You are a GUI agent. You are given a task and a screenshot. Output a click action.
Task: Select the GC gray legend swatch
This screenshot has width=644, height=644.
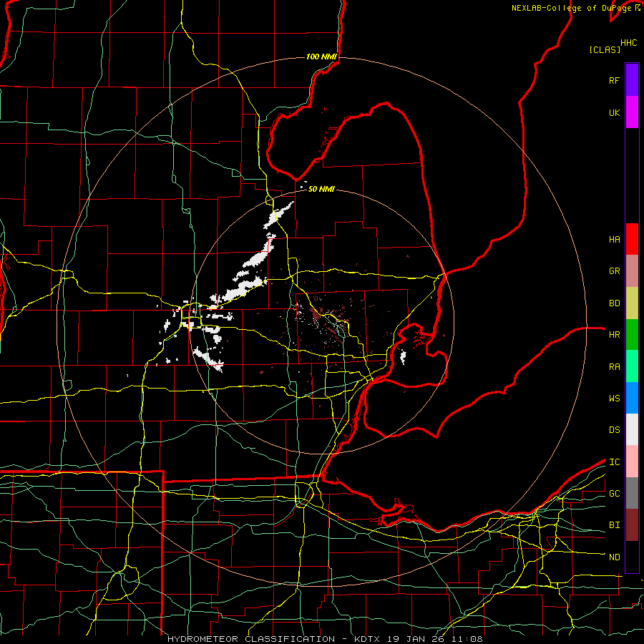[632, 493]
